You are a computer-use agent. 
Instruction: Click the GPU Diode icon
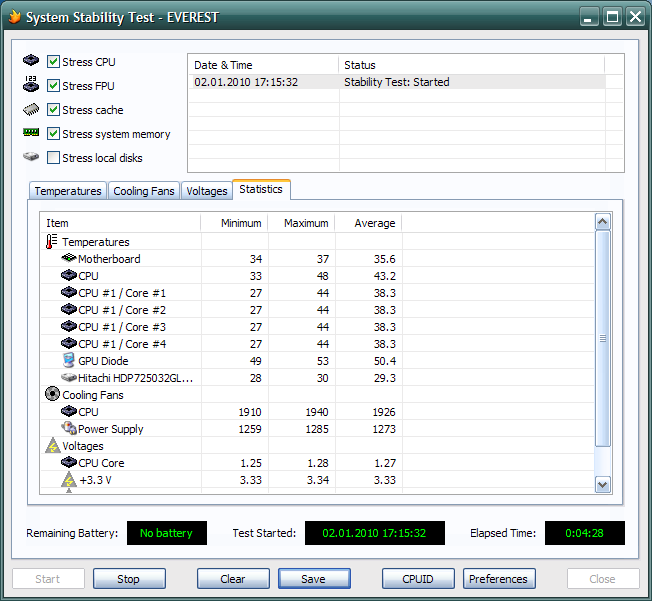(69, 361)
